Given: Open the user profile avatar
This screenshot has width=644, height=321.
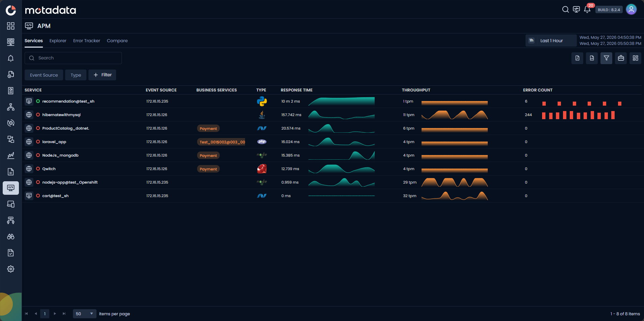Looking at the screenshot, I should pos(631,9).
